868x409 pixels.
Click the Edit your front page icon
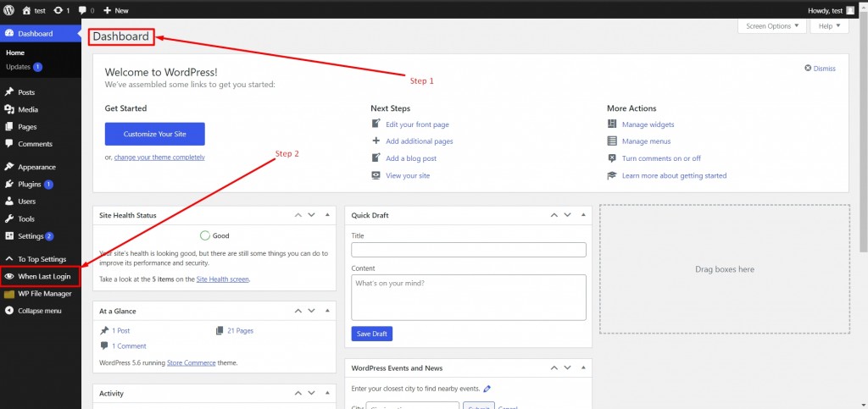tap(376, 124)
